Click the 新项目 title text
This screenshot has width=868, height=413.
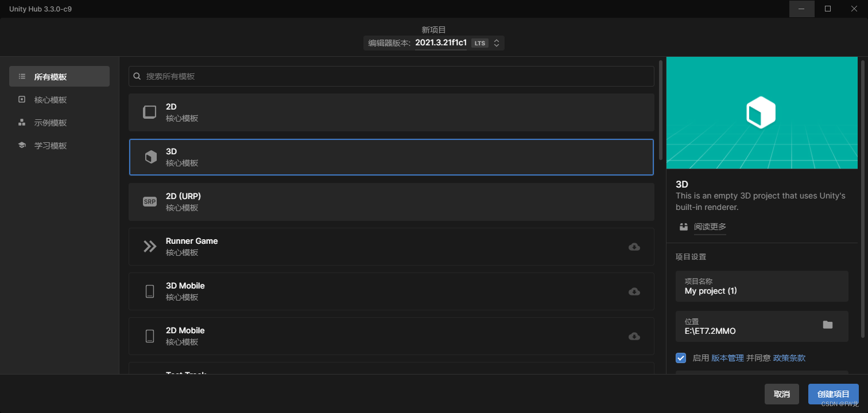(434, 29)
